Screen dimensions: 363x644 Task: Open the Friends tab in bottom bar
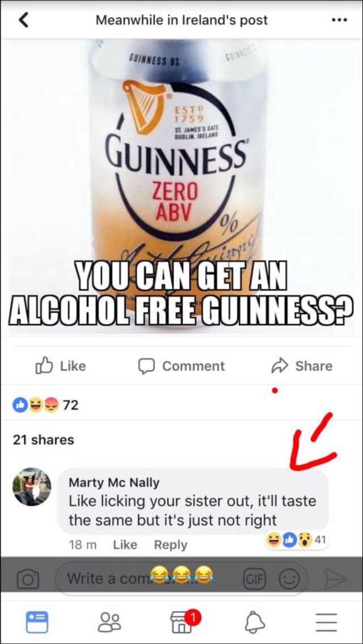point(109,622)
